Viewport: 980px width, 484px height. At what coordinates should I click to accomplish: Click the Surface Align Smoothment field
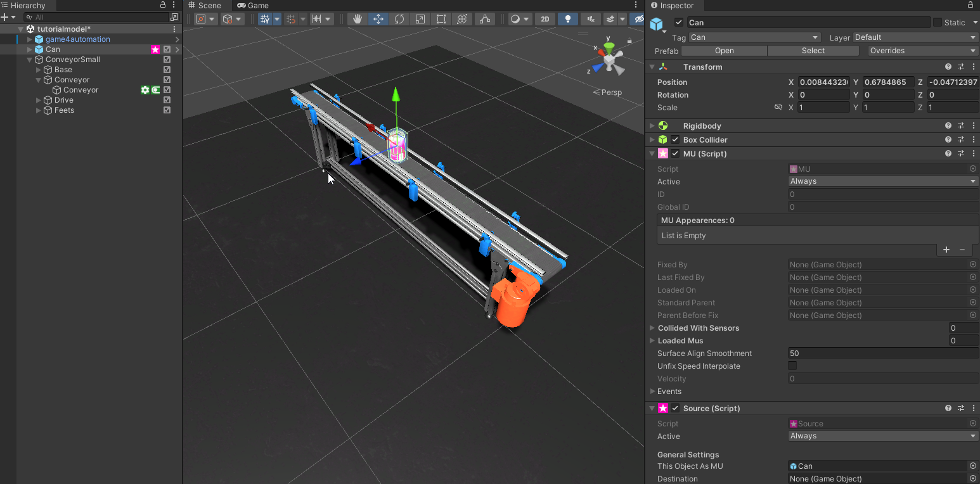[882, 353]
